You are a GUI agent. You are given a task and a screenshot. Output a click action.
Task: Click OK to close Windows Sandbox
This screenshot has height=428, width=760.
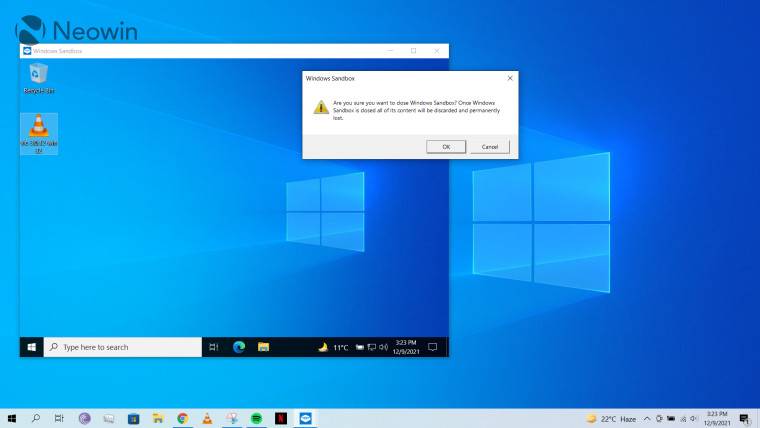[x=446, y=146]
